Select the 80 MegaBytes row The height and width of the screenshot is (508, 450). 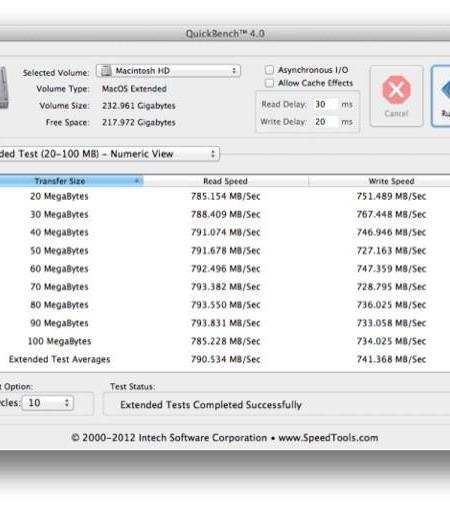pyautogui.click(x=225, y=305)
